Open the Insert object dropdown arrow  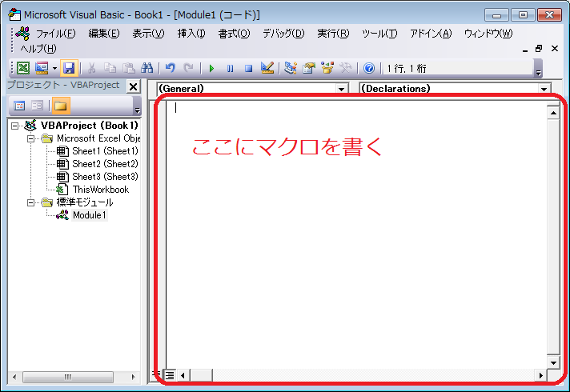point(54,68)
